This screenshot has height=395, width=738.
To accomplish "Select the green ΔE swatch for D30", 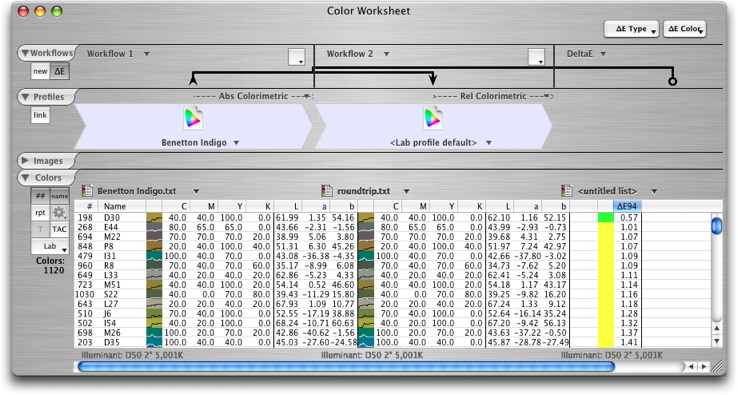I will (x=606, y=218).
